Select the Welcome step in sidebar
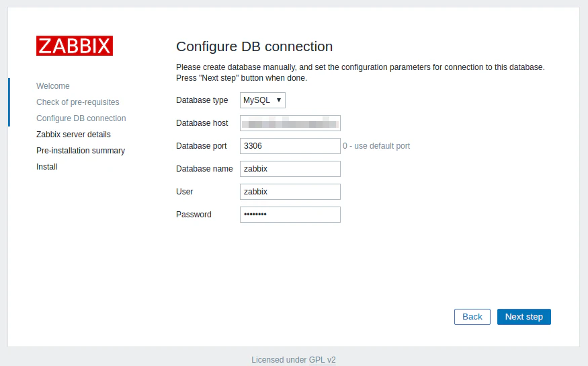Viewport: 588px width, 366px height. click(x=53, y=86)
